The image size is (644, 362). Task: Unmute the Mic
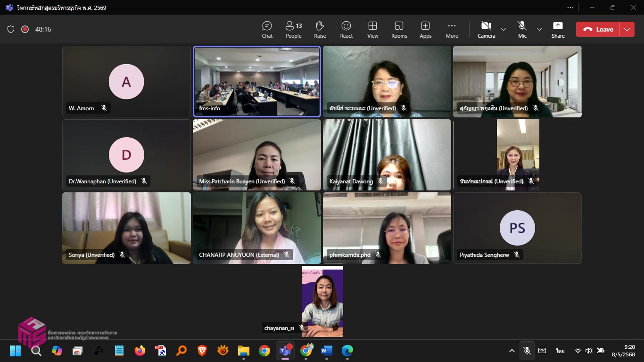click(x=522, y=29)
